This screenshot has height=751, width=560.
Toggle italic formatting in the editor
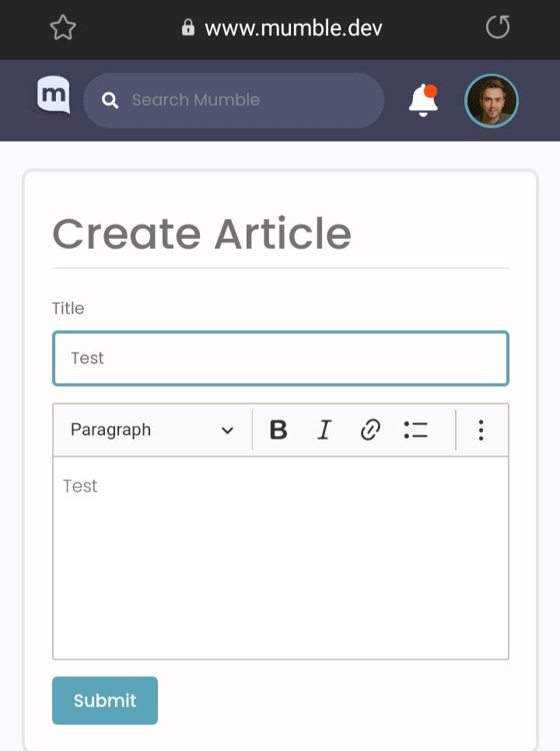click(x=324, y=430)
